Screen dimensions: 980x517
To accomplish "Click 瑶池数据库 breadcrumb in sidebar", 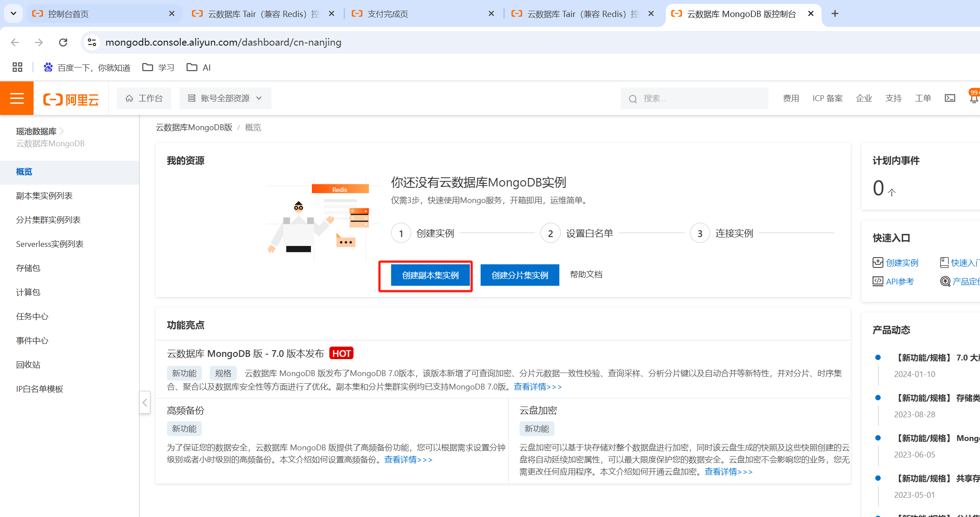I will 36,131.
